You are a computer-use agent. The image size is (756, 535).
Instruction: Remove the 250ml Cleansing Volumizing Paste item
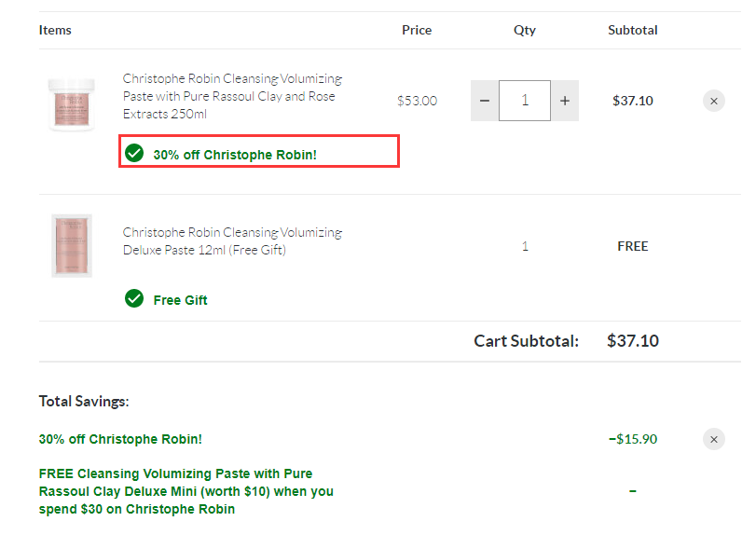[x=713, y=102]
